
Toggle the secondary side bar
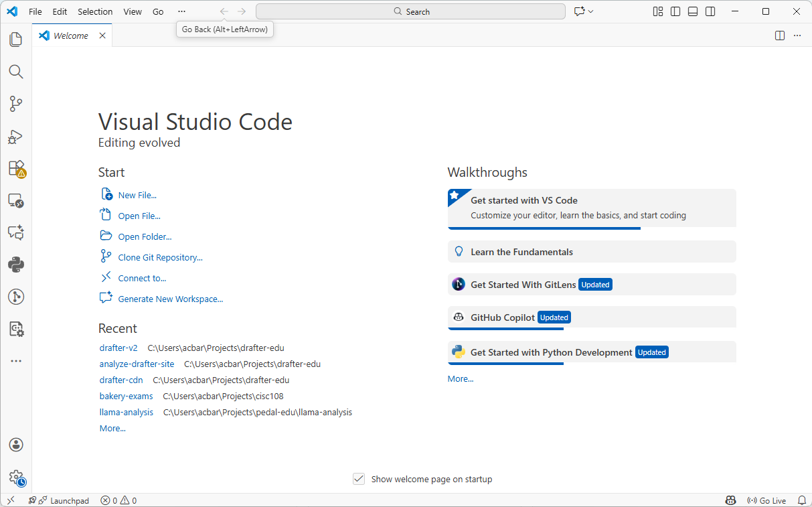pos(710,11)
